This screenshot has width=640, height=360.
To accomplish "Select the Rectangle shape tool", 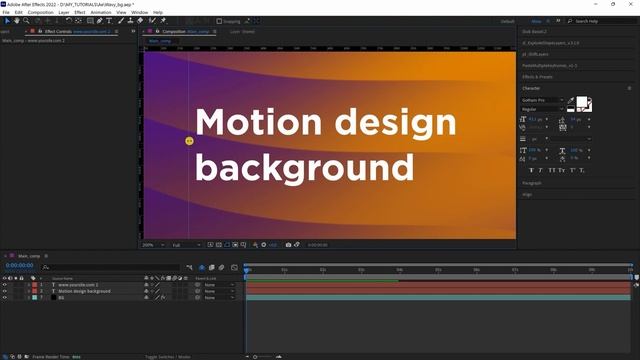I will [90, 21].
